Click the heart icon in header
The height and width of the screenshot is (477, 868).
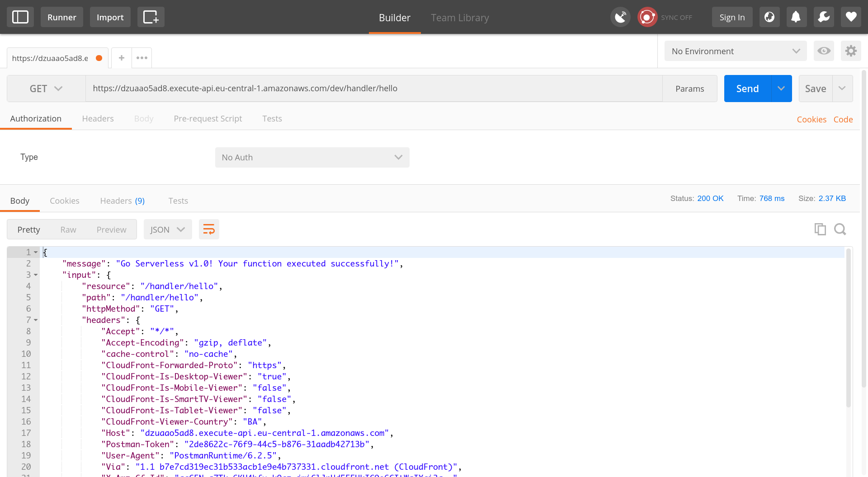click(851, 17)
